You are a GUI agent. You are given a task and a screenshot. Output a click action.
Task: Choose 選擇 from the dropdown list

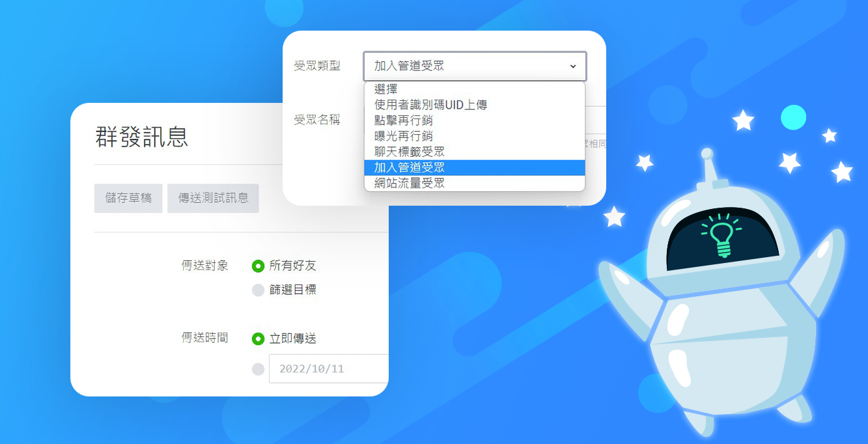coord(475,89)
